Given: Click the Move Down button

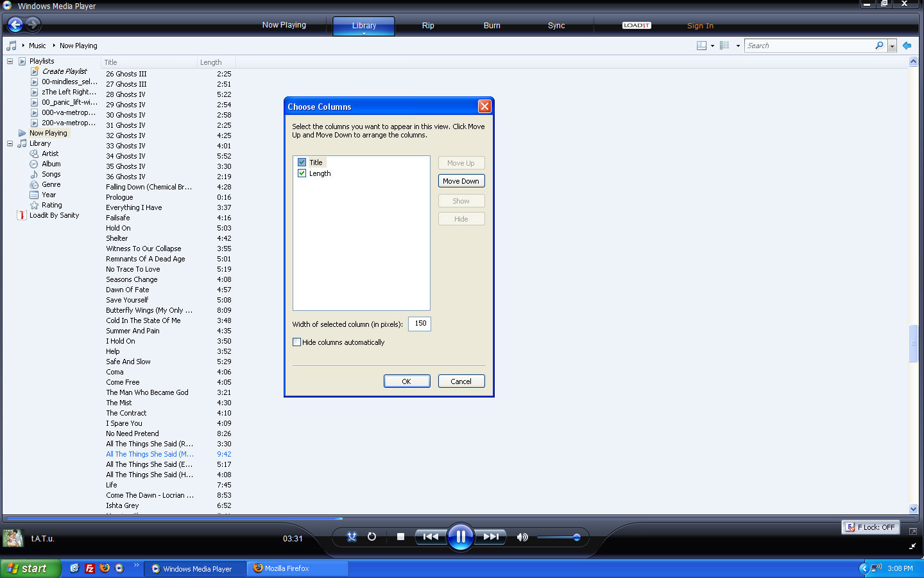Looking at the screenshot, I should click(x=461, y=181).
